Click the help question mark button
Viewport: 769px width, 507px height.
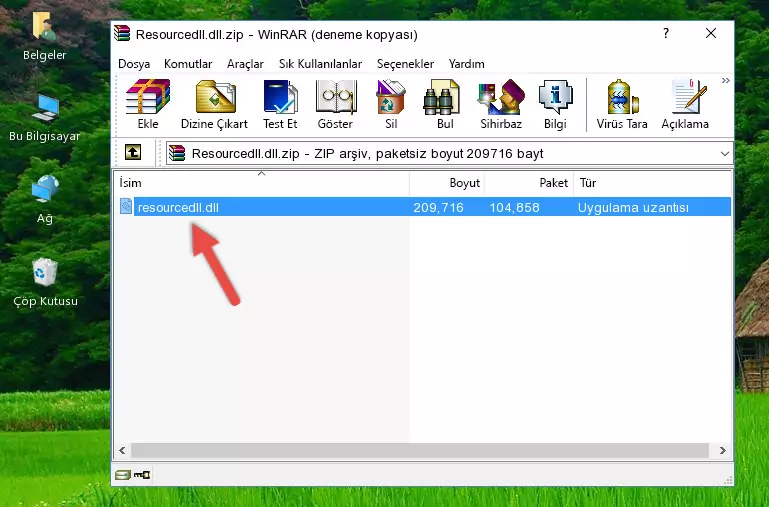pyautogui.click(x=666, y=33)
